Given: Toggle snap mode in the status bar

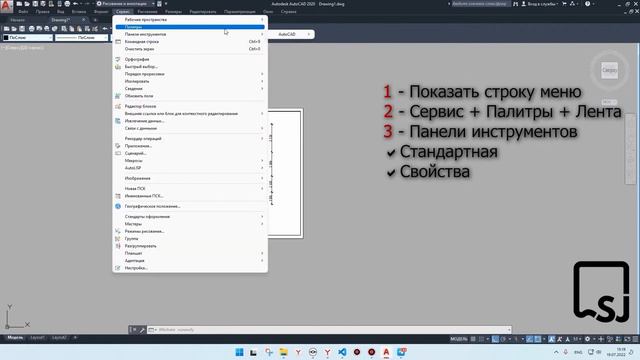Looking at the screenshot, I should 481,339.
